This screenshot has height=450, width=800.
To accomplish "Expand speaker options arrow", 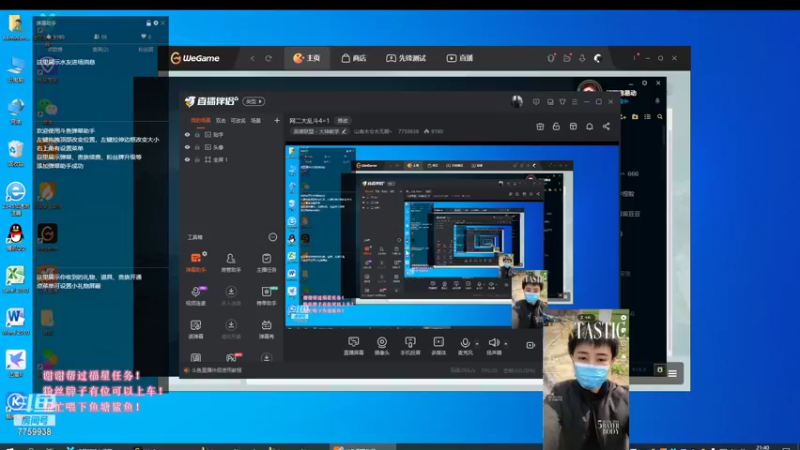I will tap(506, 343).
